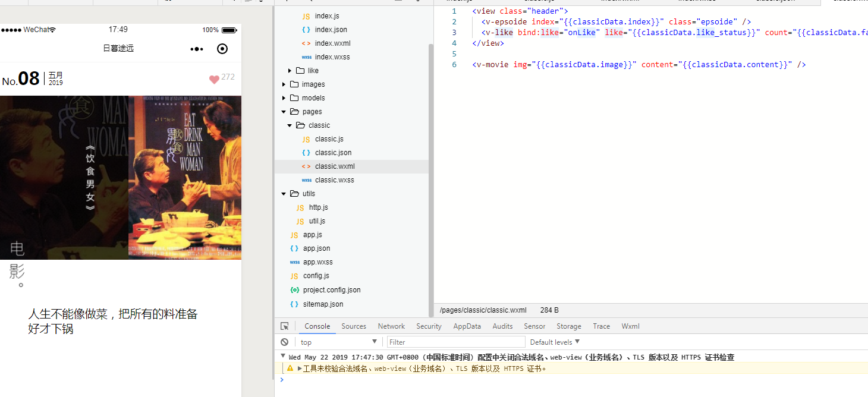The height and width of the screenshot is (397, 868).
Task: Switch to the Trace tab
Action: tap(601, 326)
